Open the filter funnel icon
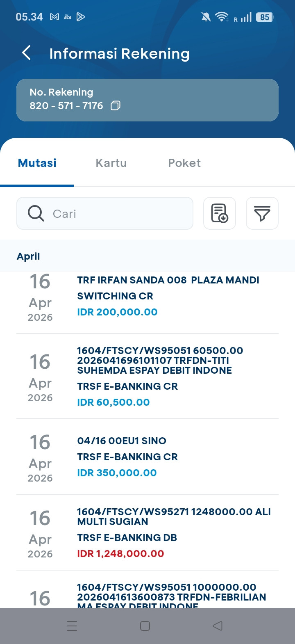This screenshot has width=295, height=644. [262, 213]
